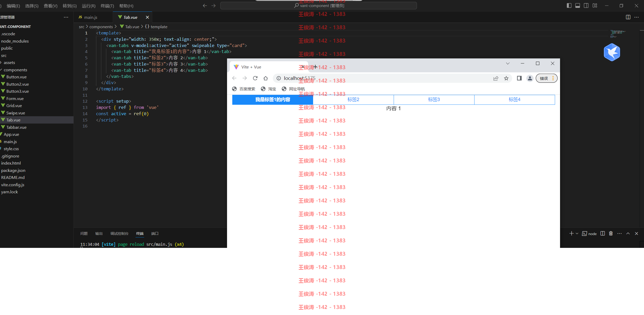Open the 选择(S) menu
Image resolution: width=644 pixels, height=315 pixels.
pyautogui.click(x=32, y=6)
